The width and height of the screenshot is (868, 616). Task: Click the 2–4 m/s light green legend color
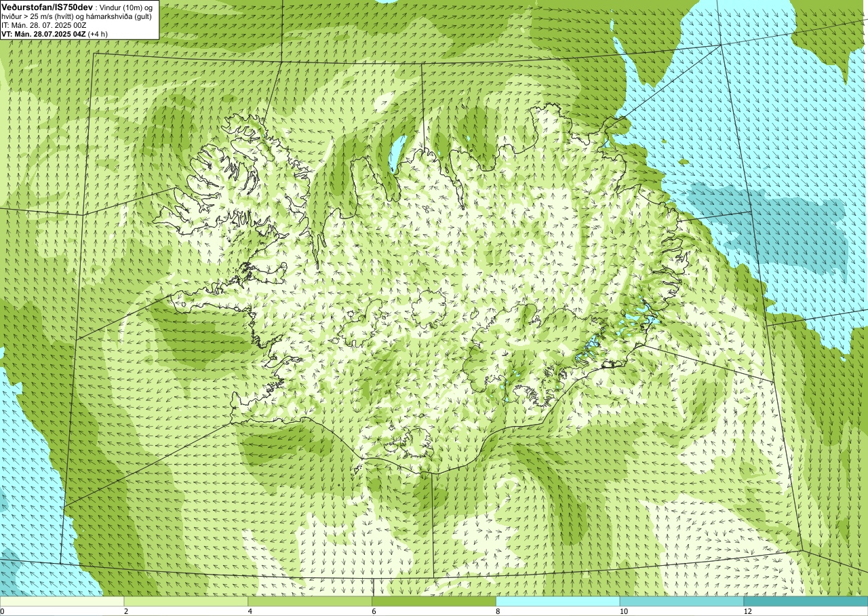click(186, 601)
